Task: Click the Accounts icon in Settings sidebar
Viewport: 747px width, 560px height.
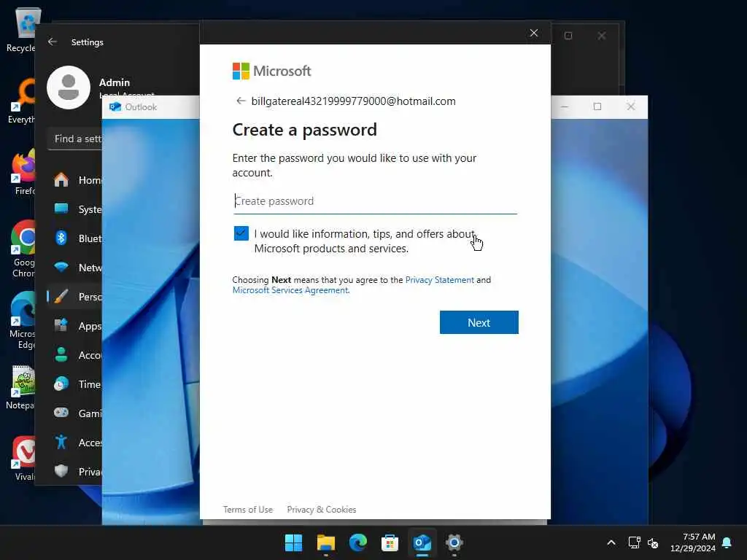Action: click(x=61, y=355)
